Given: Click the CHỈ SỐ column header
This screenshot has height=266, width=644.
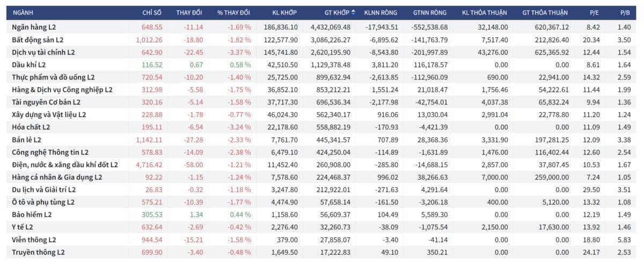Looking at the screenshot, I should point(152,12).
